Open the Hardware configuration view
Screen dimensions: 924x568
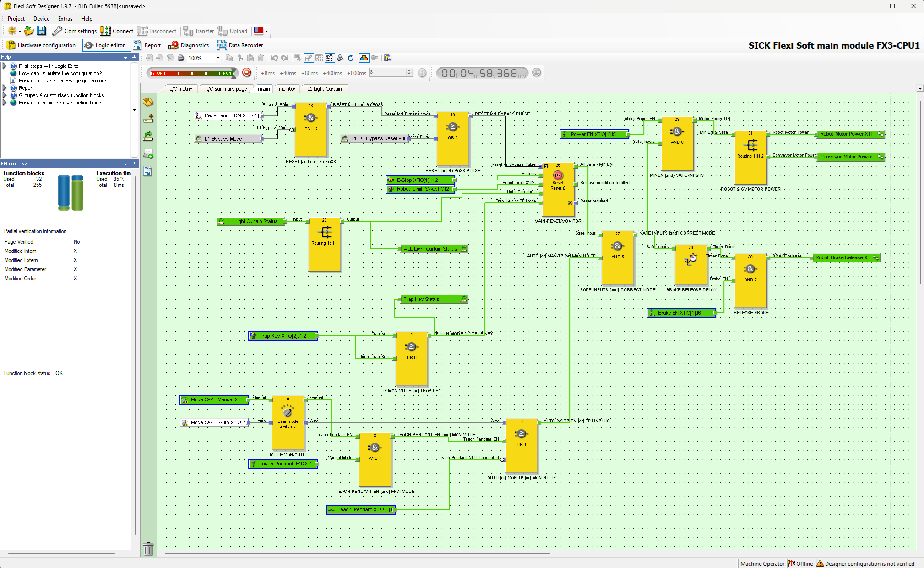coord(40,45)
